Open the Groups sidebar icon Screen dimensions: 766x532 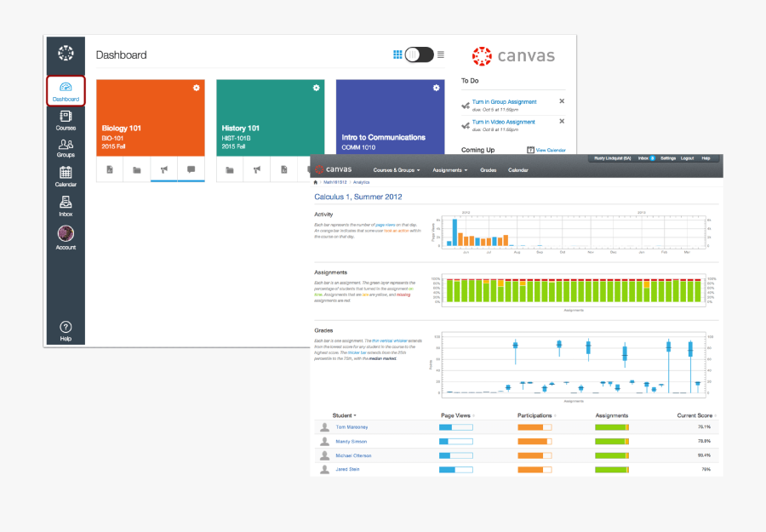click(x=66, y=148)
